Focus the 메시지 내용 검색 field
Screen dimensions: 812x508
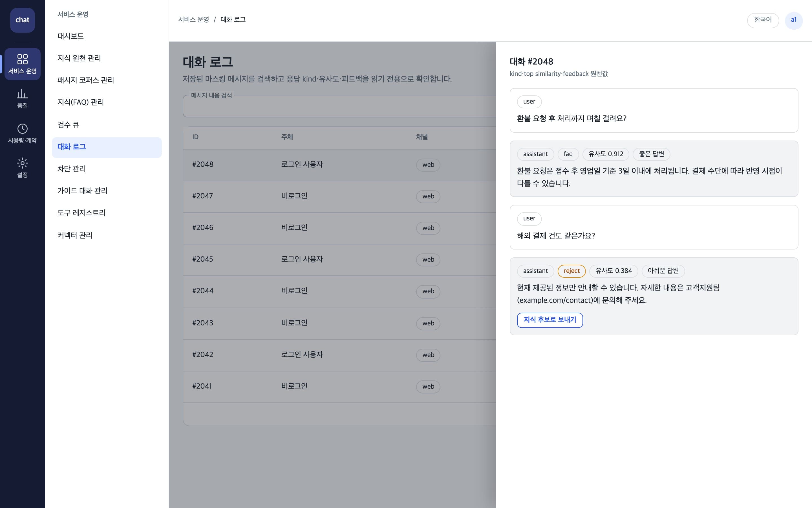339,106
